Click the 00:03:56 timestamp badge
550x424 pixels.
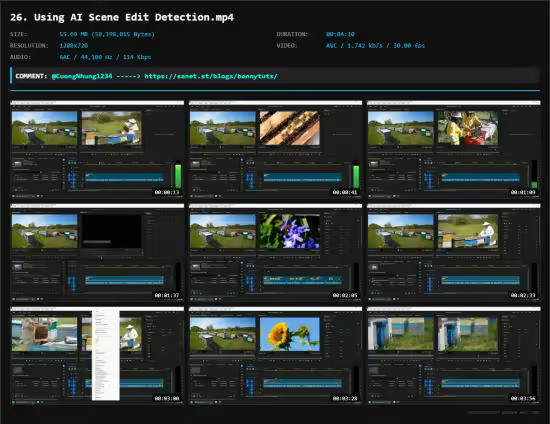tap(523, 398)
